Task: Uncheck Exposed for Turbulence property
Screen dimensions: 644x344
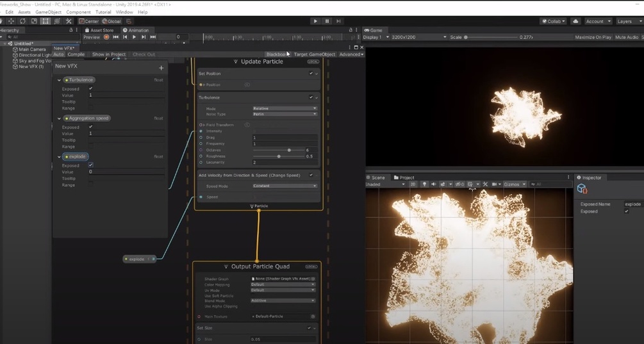Action: (x=91, y=88)
